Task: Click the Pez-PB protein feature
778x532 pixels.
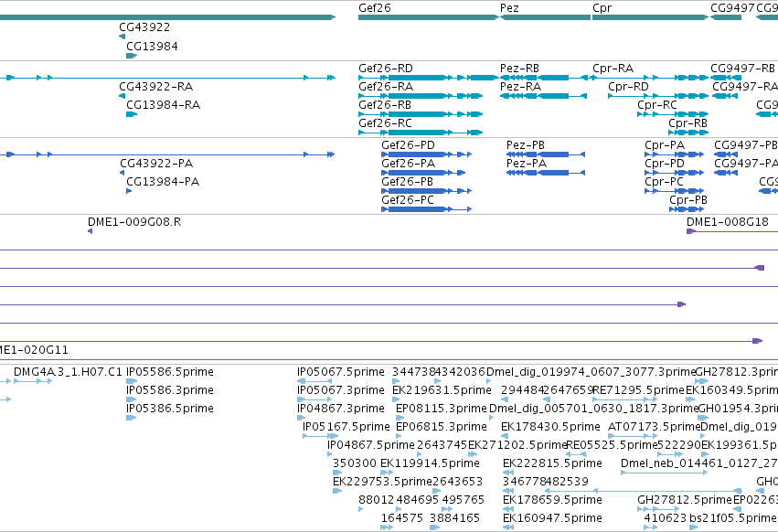Action: pyautogui.click(x=526, y=145)
